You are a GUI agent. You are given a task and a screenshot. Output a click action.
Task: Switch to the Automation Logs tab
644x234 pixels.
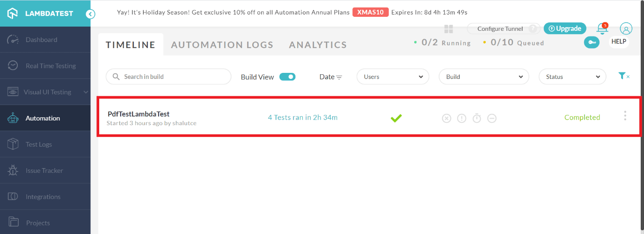tap(222, 45)
